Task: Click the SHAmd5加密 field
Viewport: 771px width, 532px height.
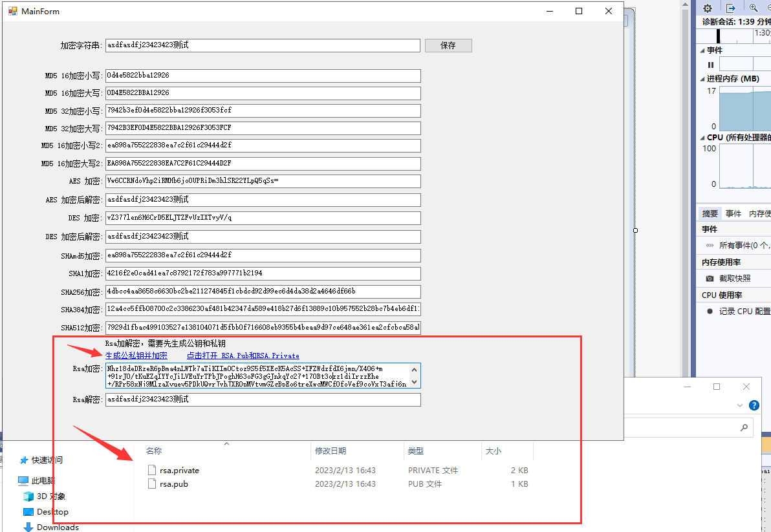Action: tap(263, 255)
